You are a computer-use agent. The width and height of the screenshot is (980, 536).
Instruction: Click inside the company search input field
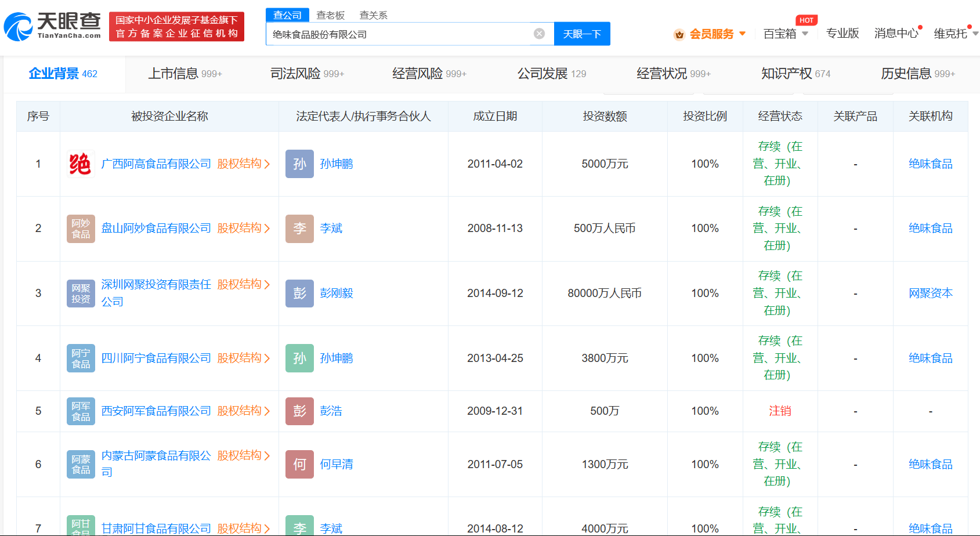[406, 34]
